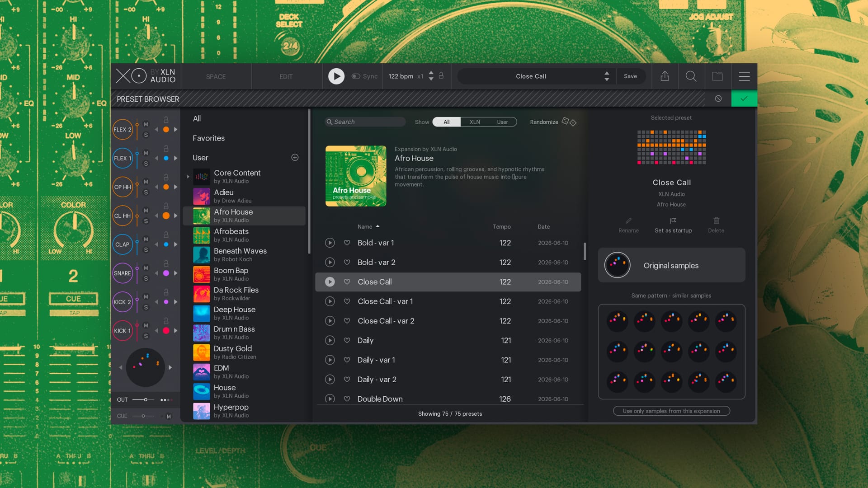Click the Afro House expansion cover thumbnail
This screenshot has width=868, height=488.
click(356, 176)
